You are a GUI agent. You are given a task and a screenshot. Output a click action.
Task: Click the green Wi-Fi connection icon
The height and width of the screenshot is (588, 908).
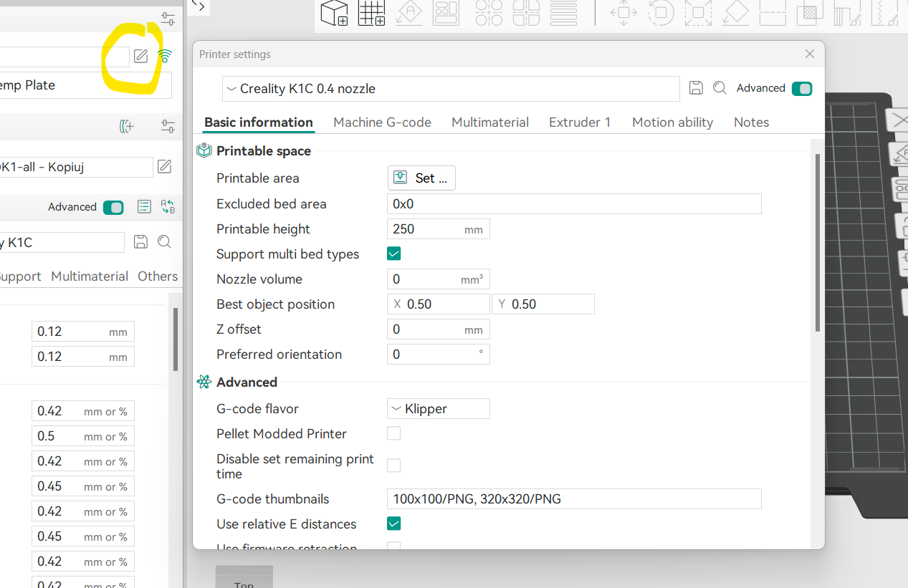pyautogui.click(x=165, y=56)
